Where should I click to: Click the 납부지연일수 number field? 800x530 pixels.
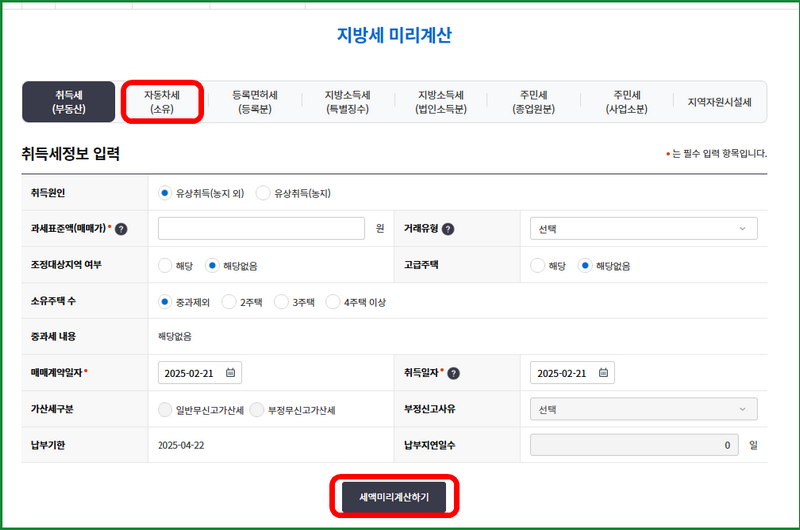pos(634,445)
